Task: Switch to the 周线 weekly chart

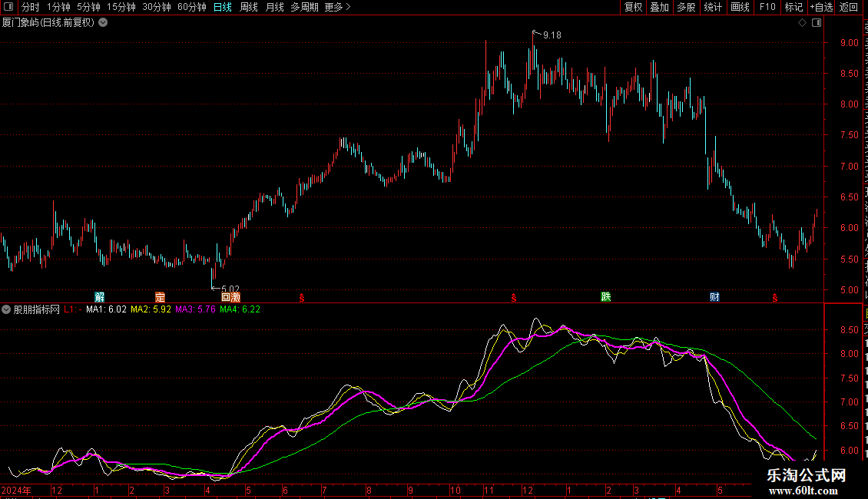Action: 249,7
